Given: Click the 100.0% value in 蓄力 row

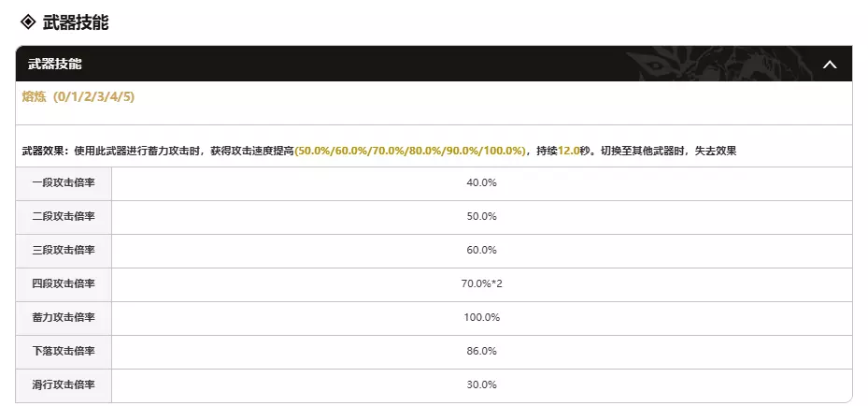Looking at the screenshot, I should [481, 317].
